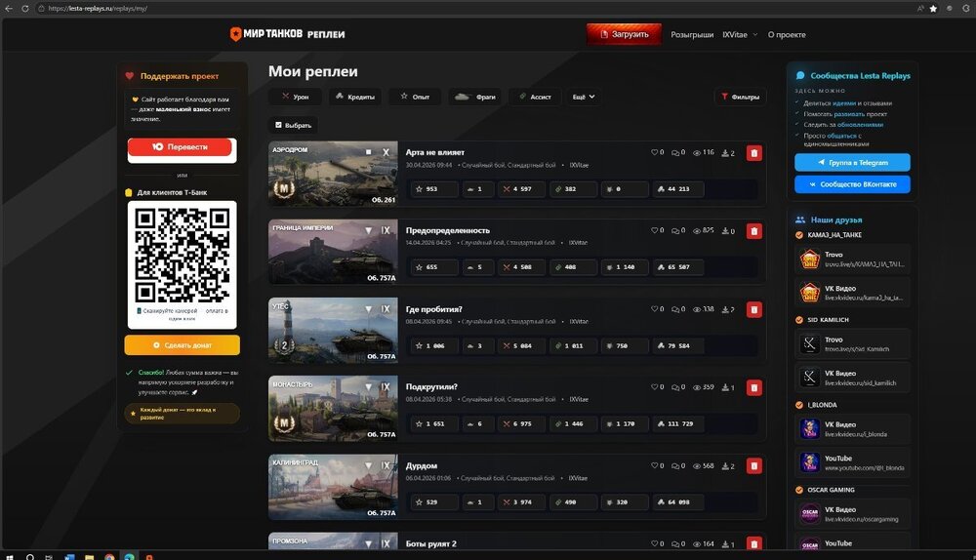Sort replays by "Ассист"
976x560 pixels.
[x=535, y=97]
